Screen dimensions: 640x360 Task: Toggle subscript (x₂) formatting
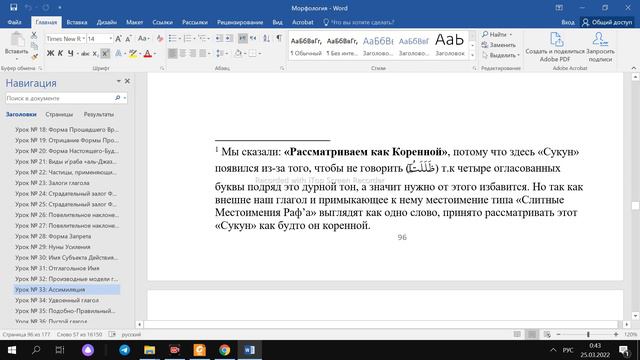[x=95, y=53]
